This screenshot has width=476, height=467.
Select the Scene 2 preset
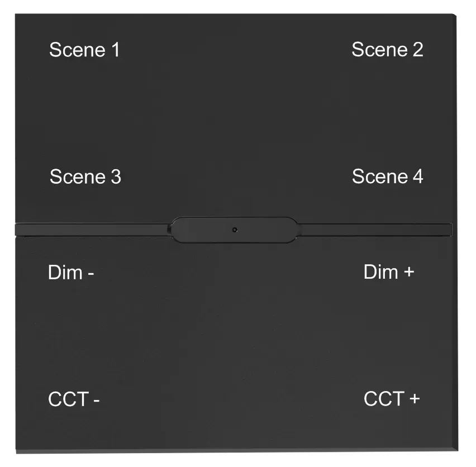click(x=387, y=50)
